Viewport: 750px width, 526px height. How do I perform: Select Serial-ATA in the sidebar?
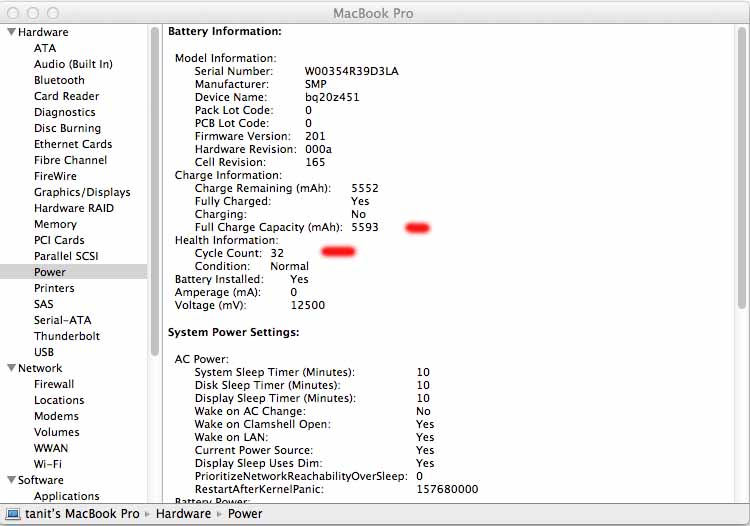62,320
